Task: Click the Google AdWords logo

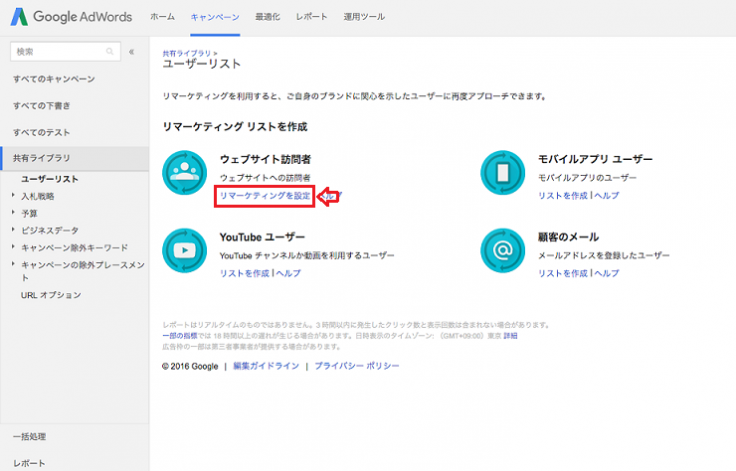Action: pos(71,17)
